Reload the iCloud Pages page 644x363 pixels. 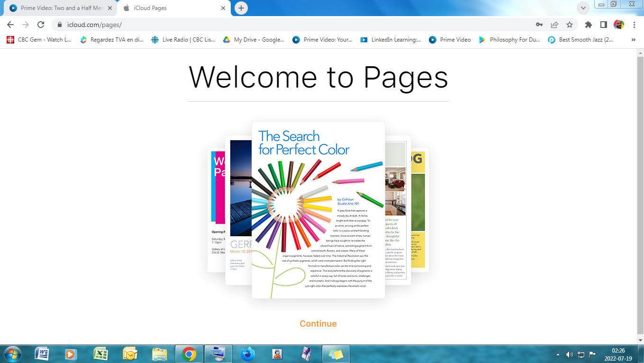tap(41, 25)
